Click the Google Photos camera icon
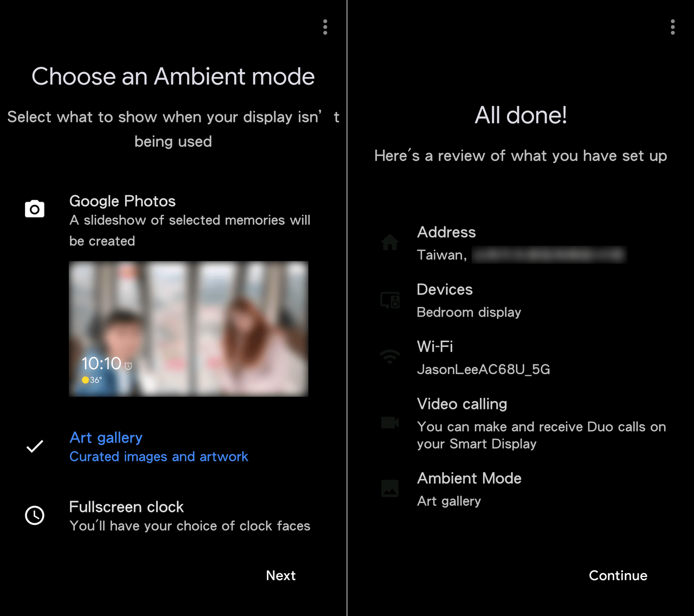Image resolution: width=694 pixels, height=616 pixels. pyautogui.click(x=35, y=209)
